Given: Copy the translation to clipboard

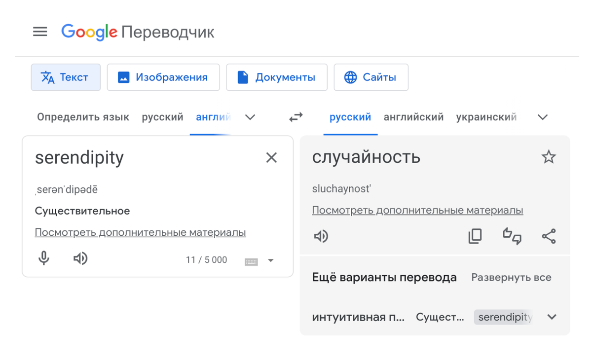Looking at the screenshot, I should point(475,236).
